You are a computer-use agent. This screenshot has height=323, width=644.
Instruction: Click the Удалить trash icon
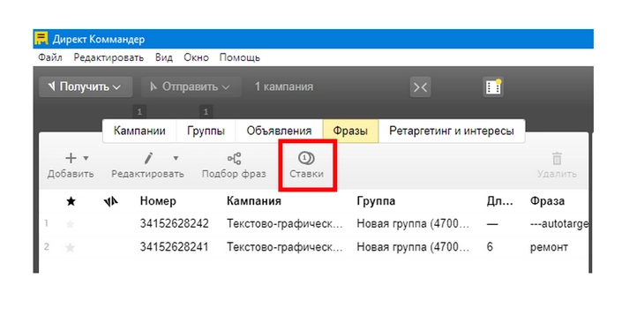point(557,159)
